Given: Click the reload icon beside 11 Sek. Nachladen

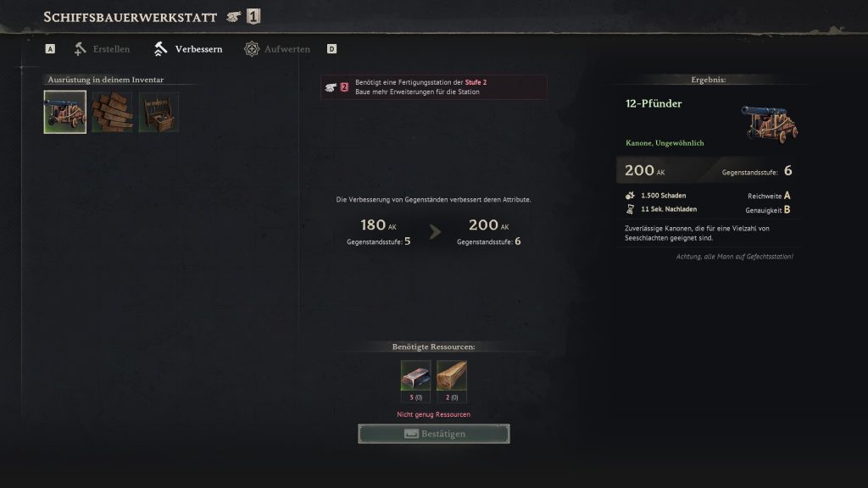Looking at the screenshot, I should tap(630, 209).
